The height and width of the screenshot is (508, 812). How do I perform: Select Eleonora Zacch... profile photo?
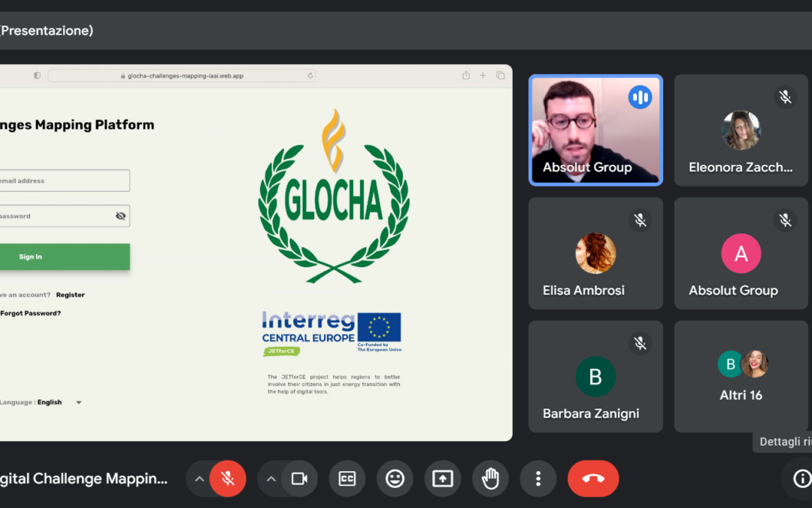(741, 130)
